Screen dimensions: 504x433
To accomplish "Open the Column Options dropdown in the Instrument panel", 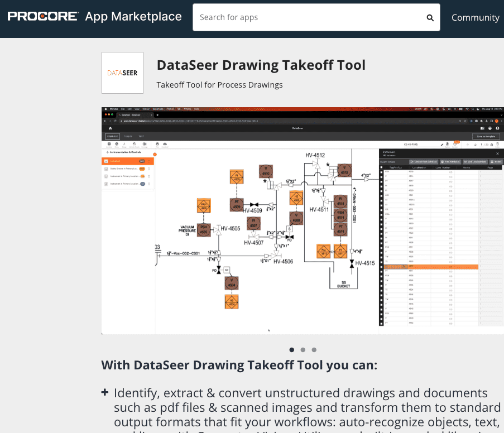I will pyautogui.click(x=387, y=161).
